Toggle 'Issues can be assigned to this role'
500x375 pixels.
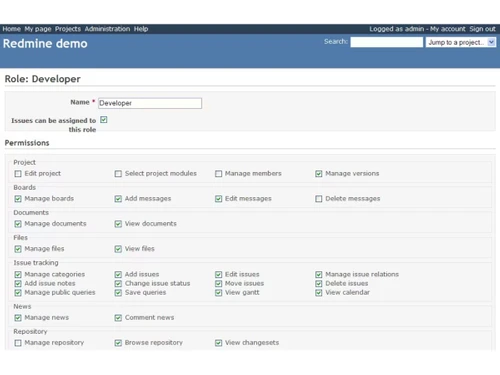click(104, 120)
